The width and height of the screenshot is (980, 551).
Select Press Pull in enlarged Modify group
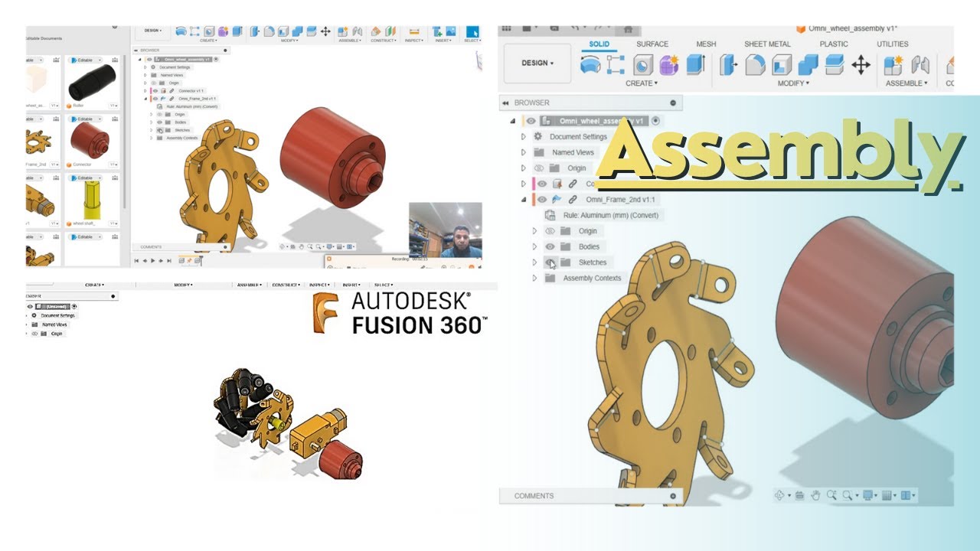click(x=728, y=65)
